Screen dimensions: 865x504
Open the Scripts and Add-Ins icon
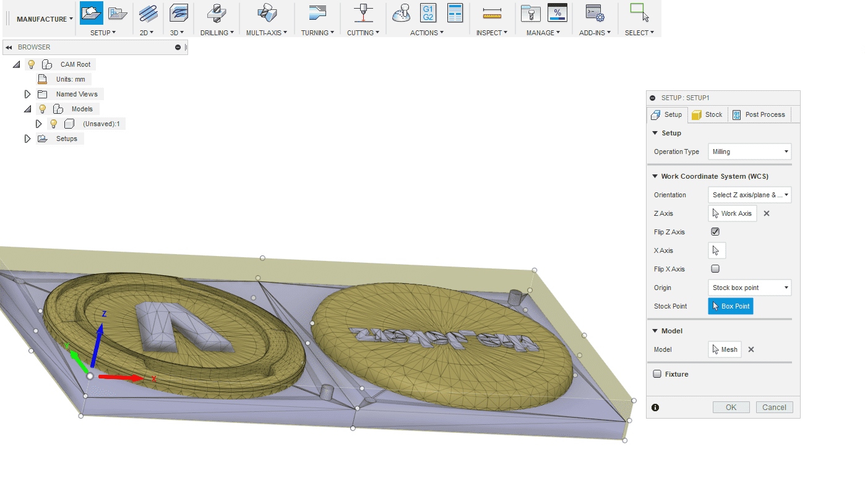click(x=595, y=12)
